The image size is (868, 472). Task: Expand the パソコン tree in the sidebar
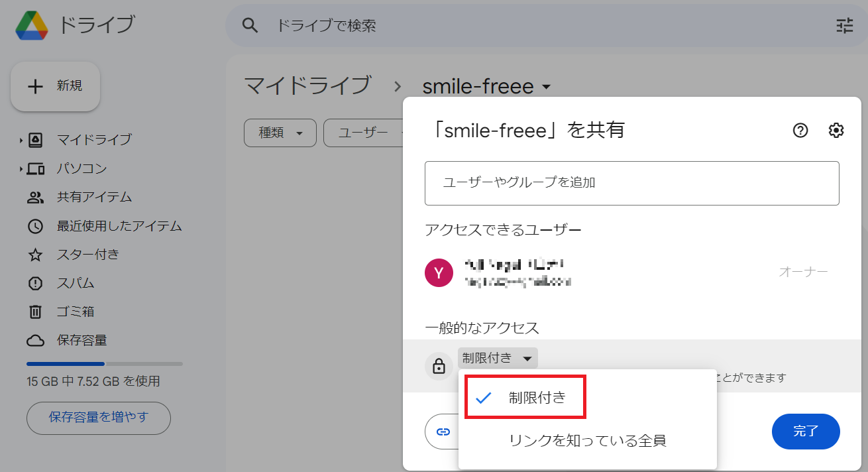pyautogui.click(x=21, y=169)
